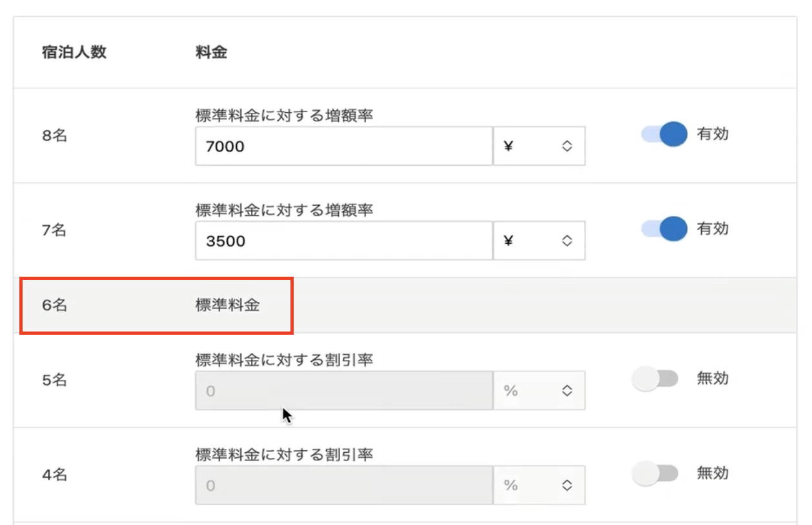
Task: Click the 7000 amount field
Action: point(343,146)
